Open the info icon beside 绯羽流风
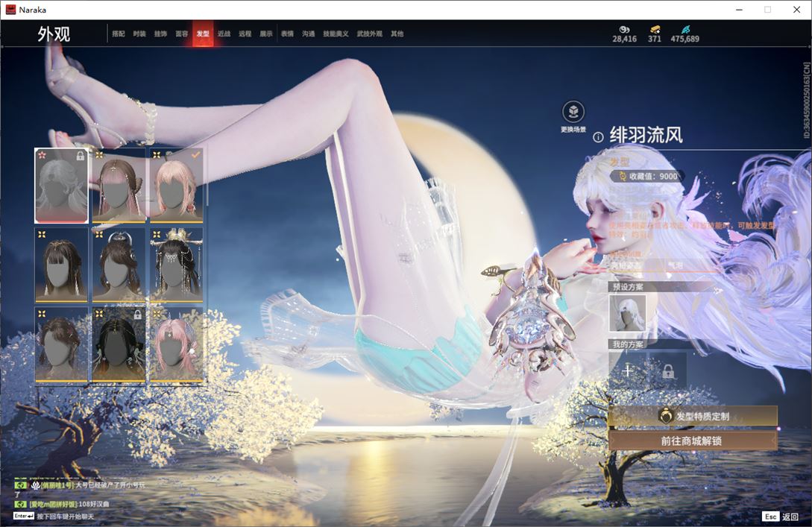The image size is (812, 527). [598, 137]
